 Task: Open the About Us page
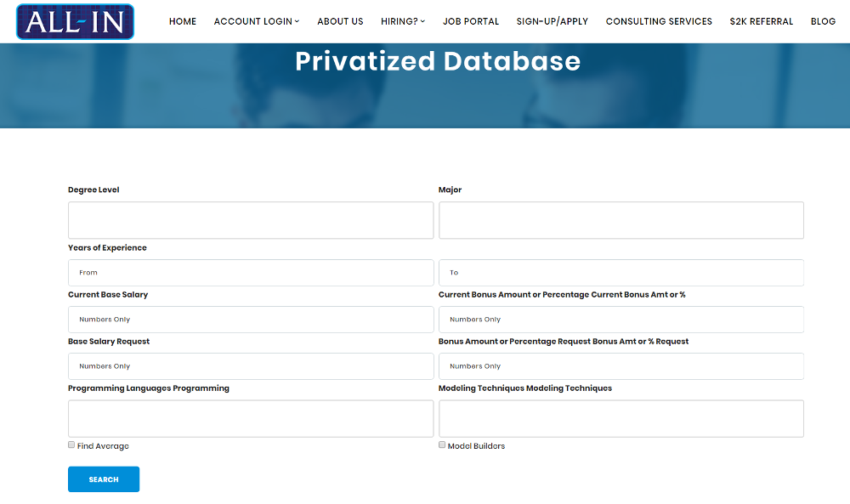[340, 21]
